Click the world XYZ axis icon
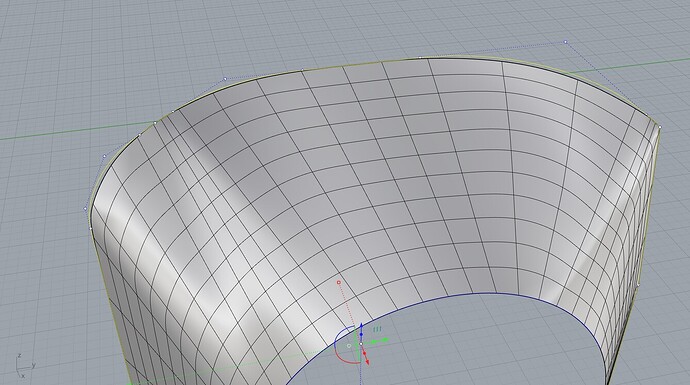Image resolution: width=690 pixels, height=385 pixels. [24, 365]
